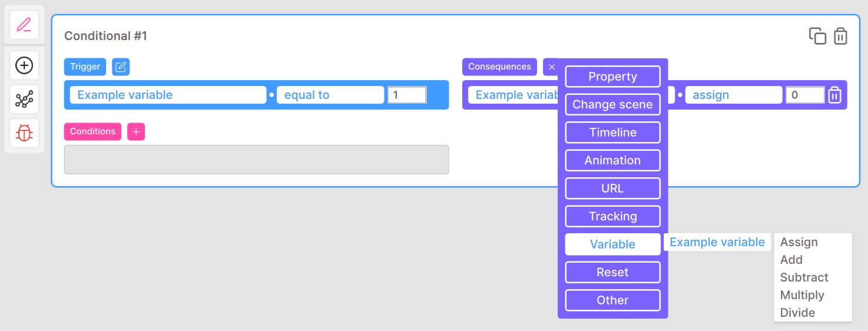This screenshot has height=331, width=868.
Task: Choose Multiply from variable operations list
Action: coord(801,295)
